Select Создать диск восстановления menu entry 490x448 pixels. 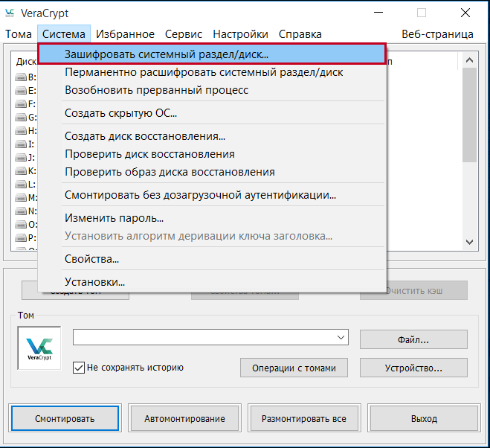pos(145,136)
